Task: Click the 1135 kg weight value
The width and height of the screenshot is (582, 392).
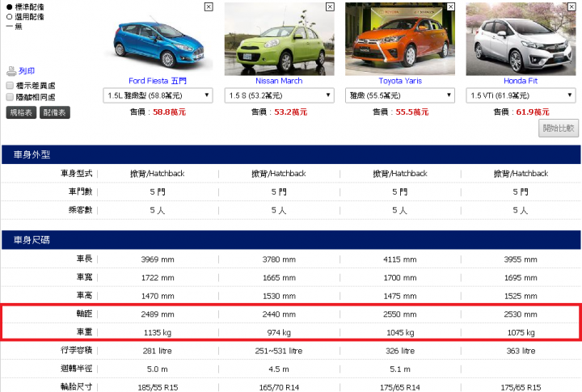Action: coord(158,333)
